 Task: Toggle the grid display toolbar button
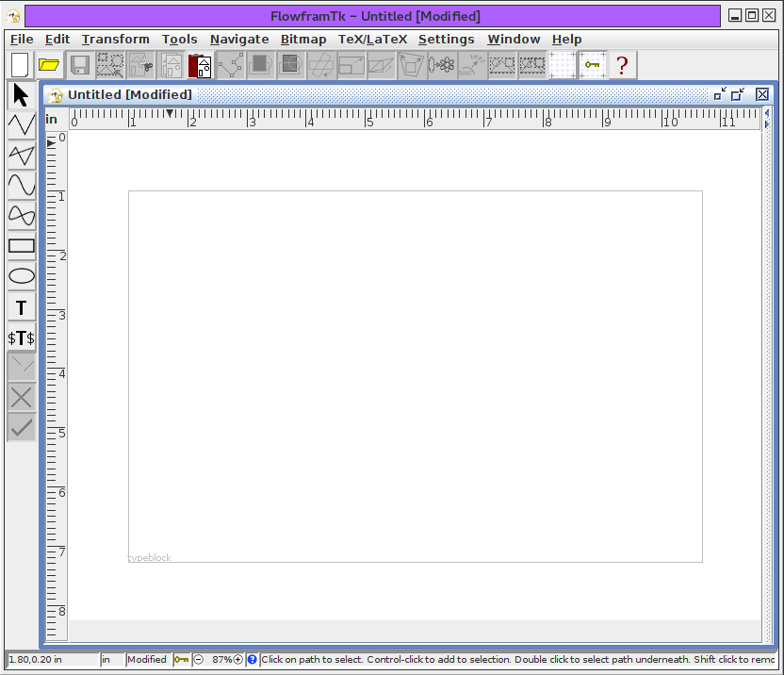563,65
